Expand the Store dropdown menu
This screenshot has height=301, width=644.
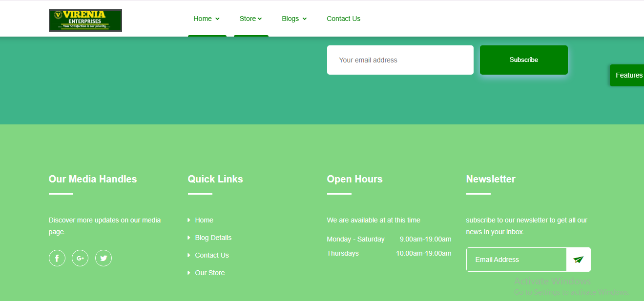[250, 19]
